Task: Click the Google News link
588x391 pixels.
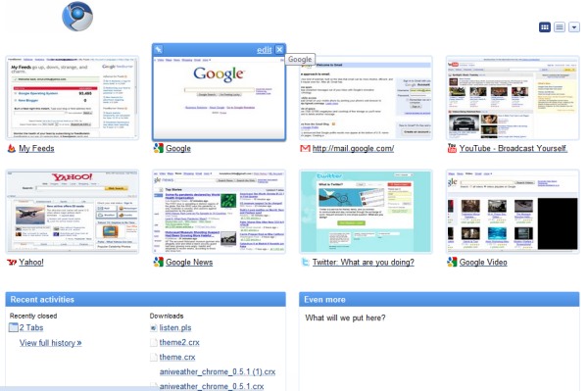Action: [189, 262]
